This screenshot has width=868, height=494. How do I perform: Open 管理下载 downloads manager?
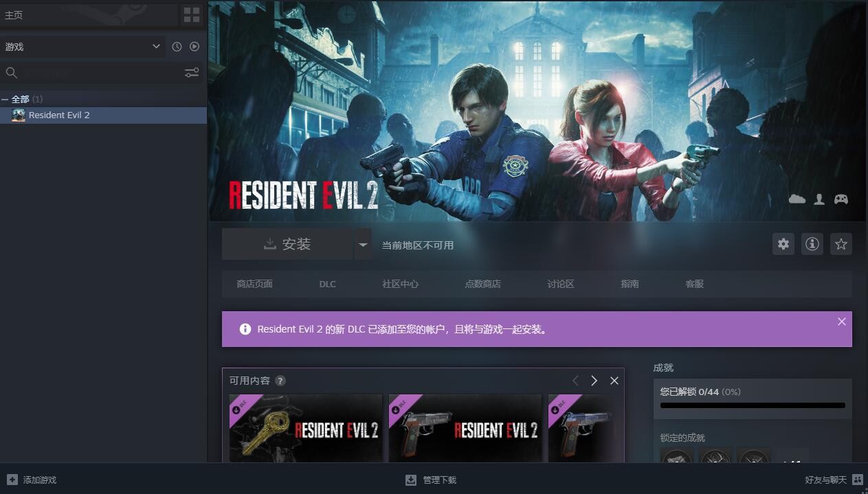431,480
